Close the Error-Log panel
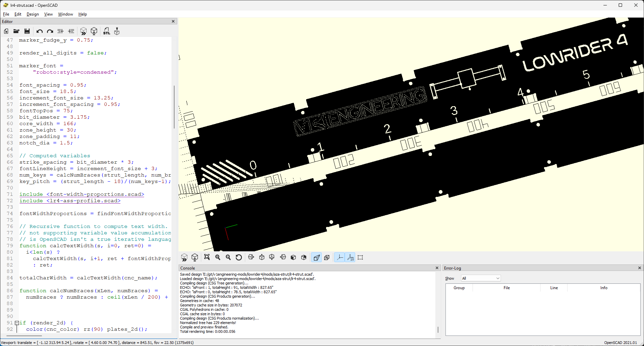This screenshot has height=346, width=644. coord(640,268)
